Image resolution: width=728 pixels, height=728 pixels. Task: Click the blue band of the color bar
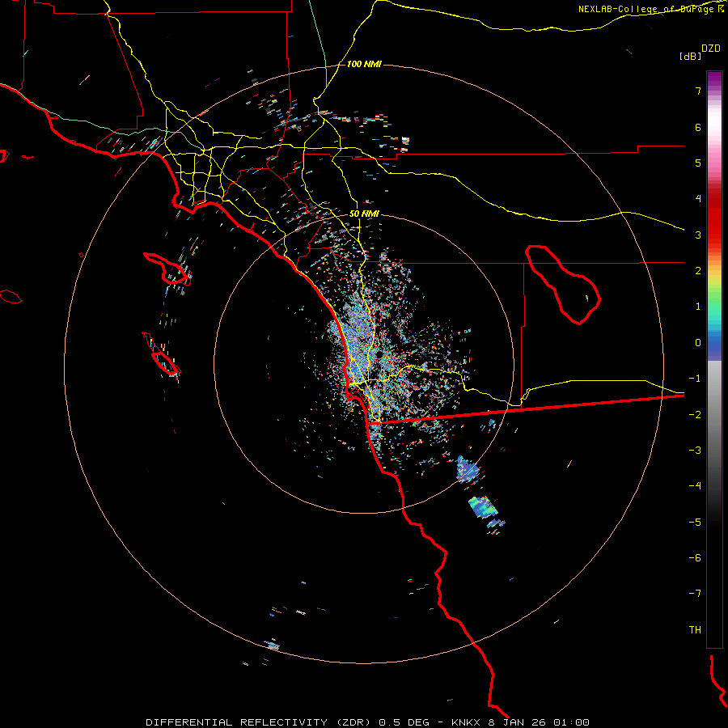(714, 346)
